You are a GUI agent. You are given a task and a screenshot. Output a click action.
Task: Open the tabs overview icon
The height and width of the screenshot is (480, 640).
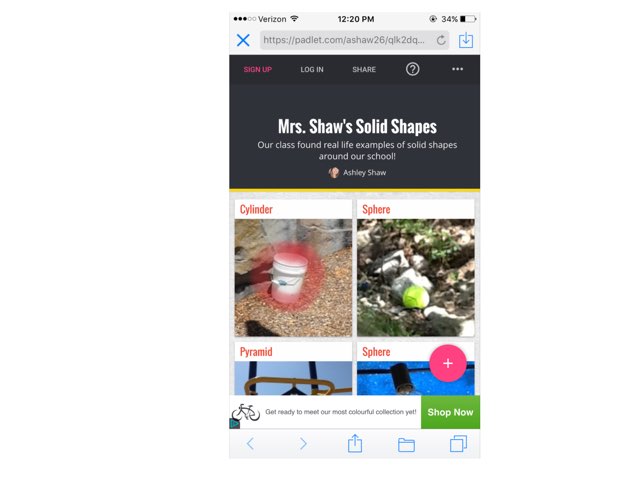click(458, 443)
